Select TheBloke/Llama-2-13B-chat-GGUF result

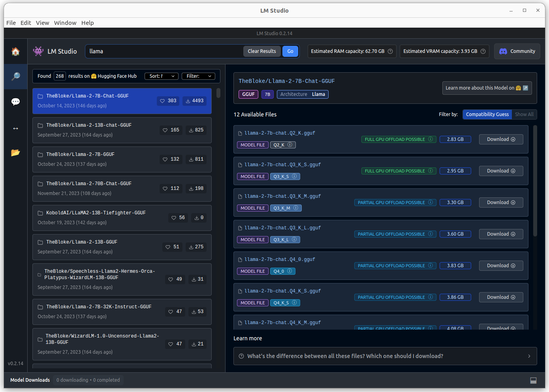(x=122, y=130)
